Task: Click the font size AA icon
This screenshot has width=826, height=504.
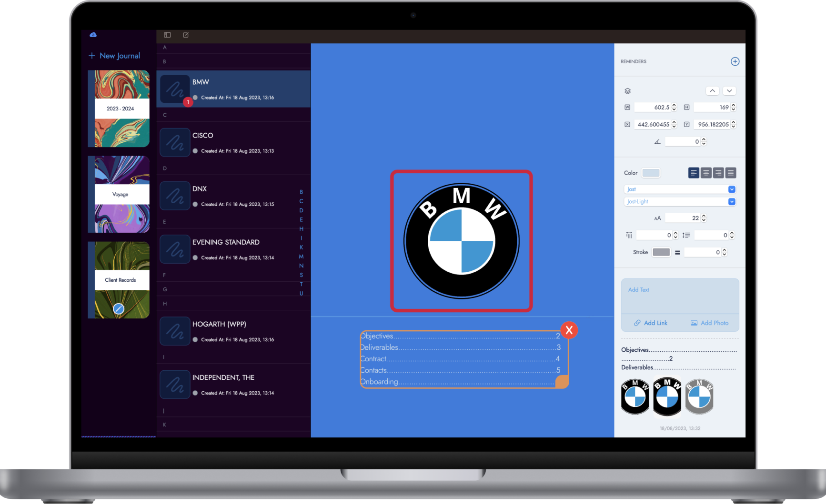Action: tap(657, 218)
